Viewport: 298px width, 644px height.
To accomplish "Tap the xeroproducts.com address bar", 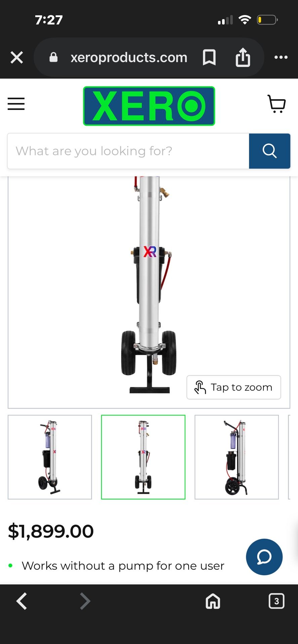I will pyautogui.click(x=129, y=57).
